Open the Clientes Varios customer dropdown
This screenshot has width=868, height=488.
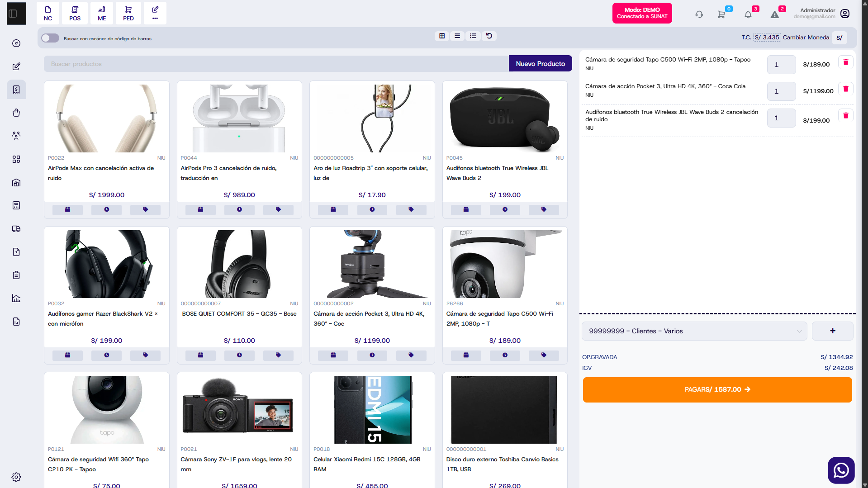click(x=694, y=331)
